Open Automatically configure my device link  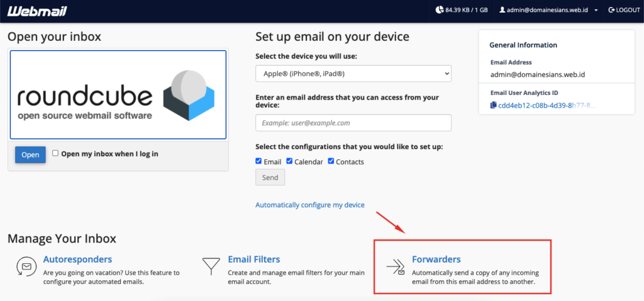[310, 205]
